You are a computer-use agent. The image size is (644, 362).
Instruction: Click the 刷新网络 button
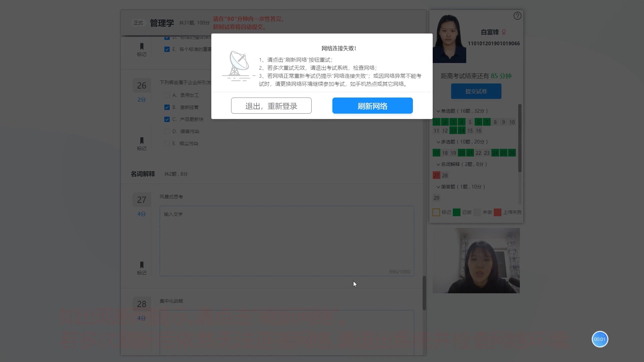pyautogui.click(x=372, y=106)
